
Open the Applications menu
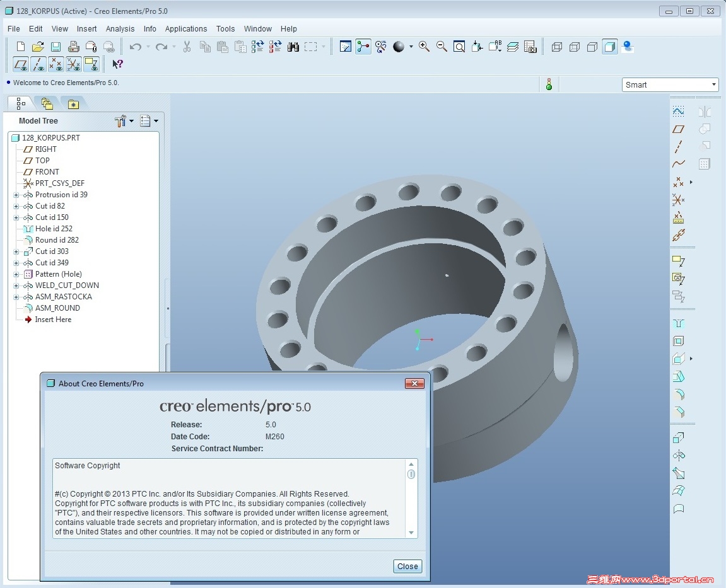(185, 29)
